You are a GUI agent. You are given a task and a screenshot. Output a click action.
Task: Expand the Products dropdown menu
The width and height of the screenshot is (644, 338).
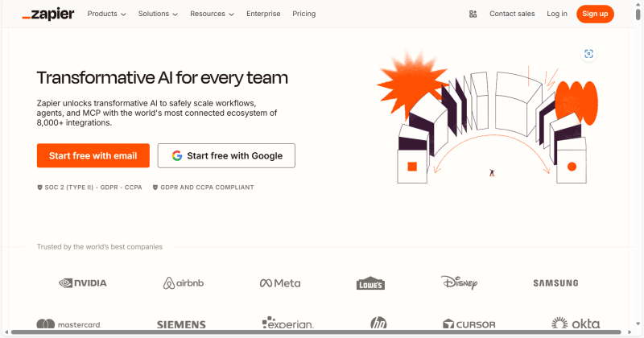pyautogui.click(x=106, y=14)
